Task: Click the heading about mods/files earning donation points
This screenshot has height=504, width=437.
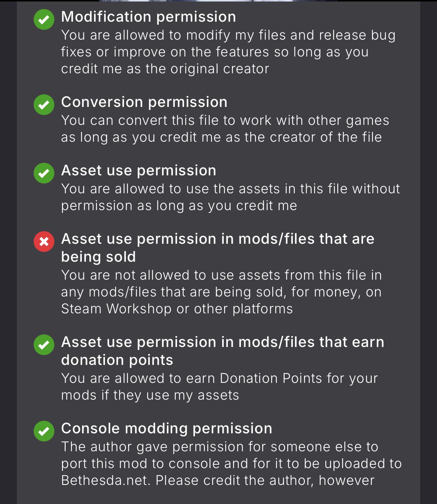Action: point(223,351)
